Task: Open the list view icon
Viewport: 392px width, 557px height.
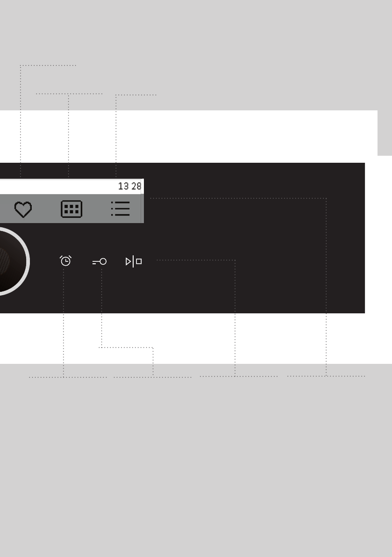Action: tap(120, 209)
